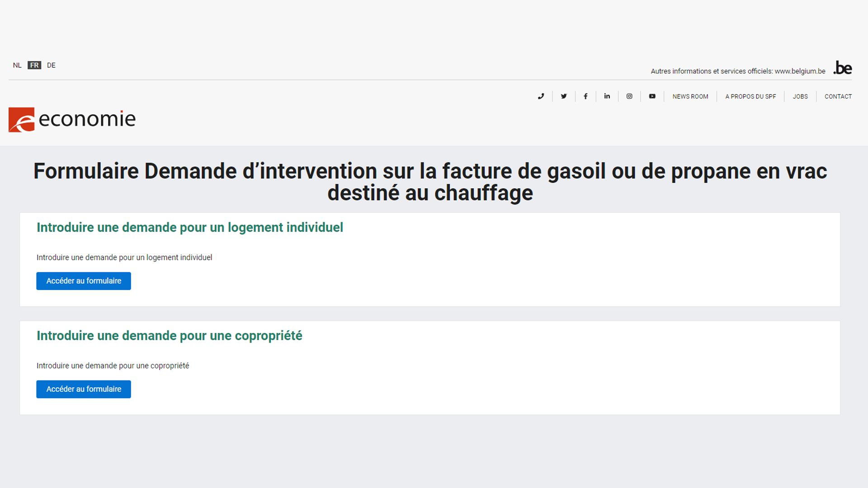The image size is (868, 488).
Task: Select the FR language option
Action: coord(34,65)
